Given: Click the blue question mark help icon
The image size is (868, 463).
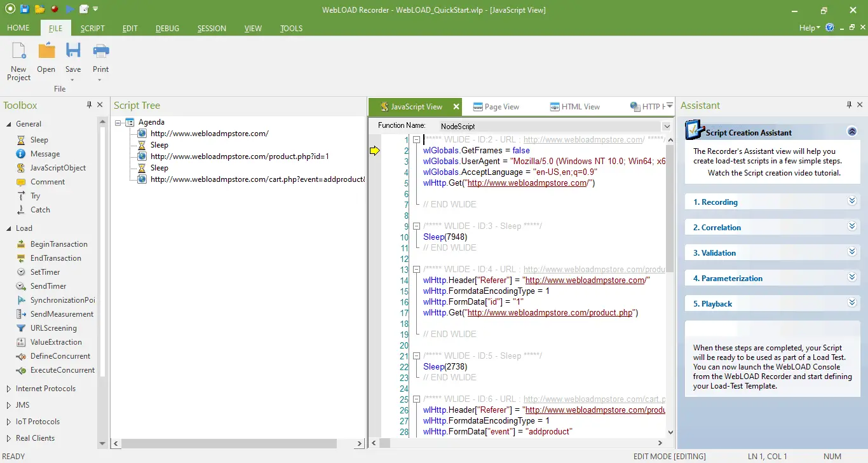Looking at the screenshot, I should [x=829, y=28].
